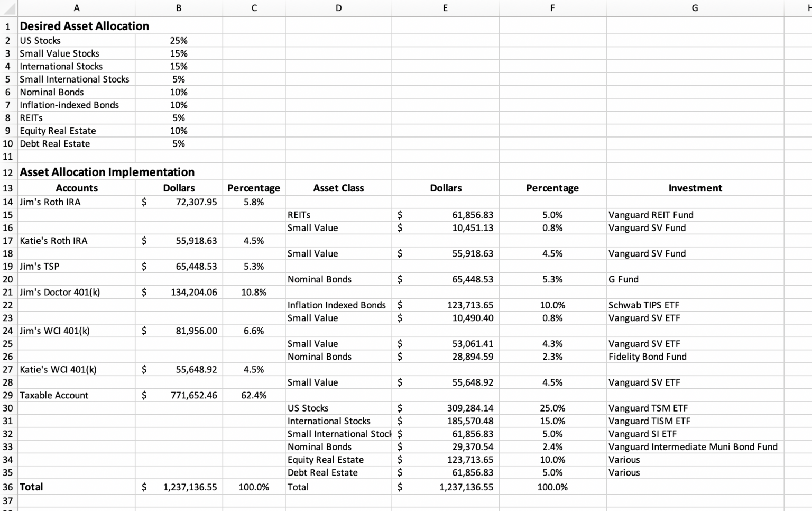Image resolution: width=812 pixels, height=511 pixels.
Task: Click the Select All corner button
Action: [x=8, y=8]
